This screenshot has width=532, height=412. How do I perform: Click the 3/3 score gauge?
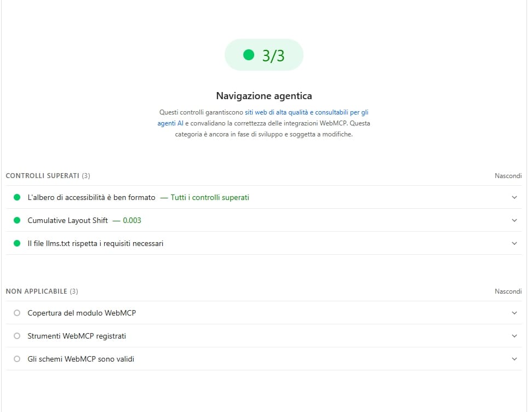point(264,55)
